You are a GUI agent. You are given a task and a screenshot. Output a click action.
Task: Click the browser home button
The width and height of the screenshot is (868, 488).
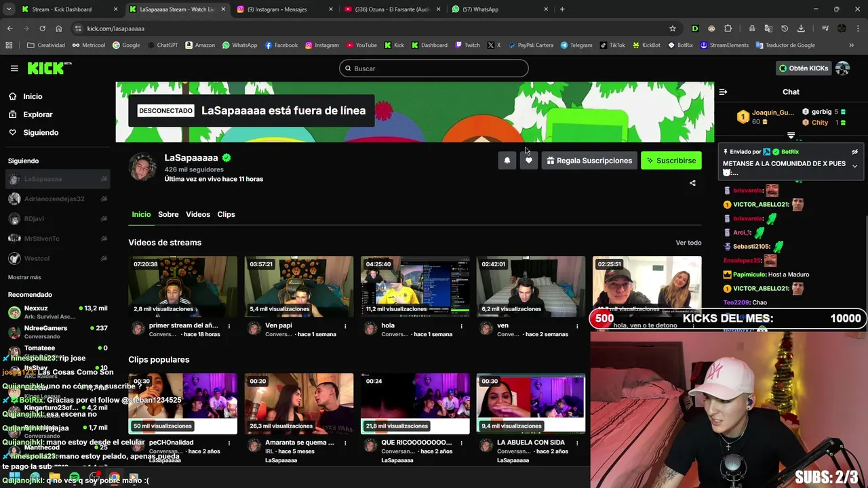[59, 28]
